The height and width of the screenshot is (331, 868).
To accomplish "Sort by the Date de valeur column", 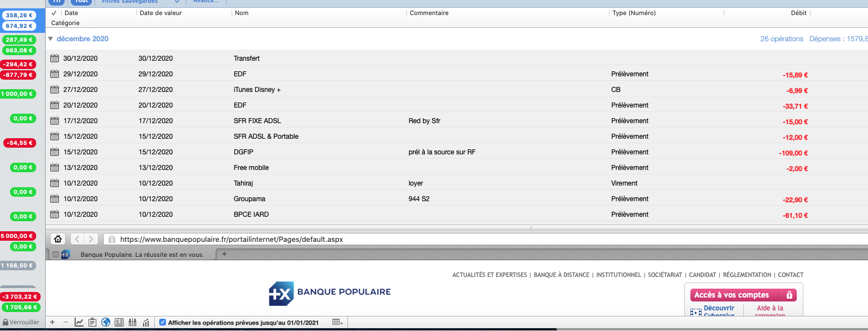I will [x=161, y=13].
